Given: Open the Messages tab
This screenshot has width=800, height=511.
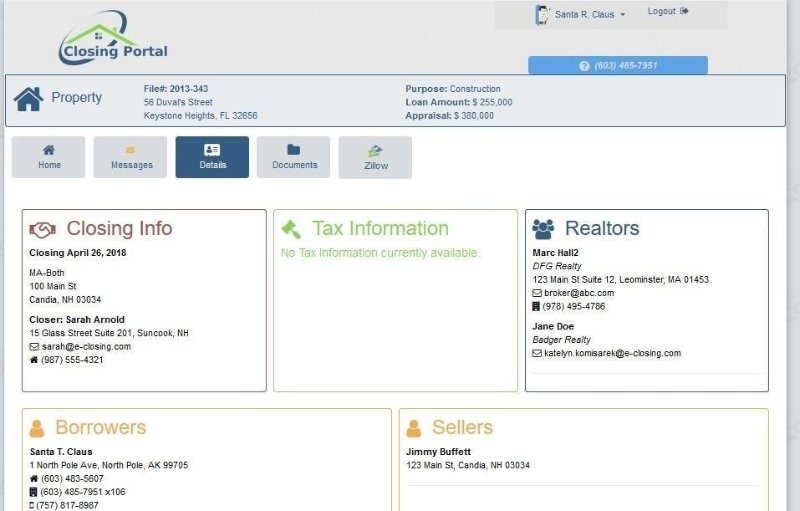Looking at the screenshot, I should click(x=130, y=157).
